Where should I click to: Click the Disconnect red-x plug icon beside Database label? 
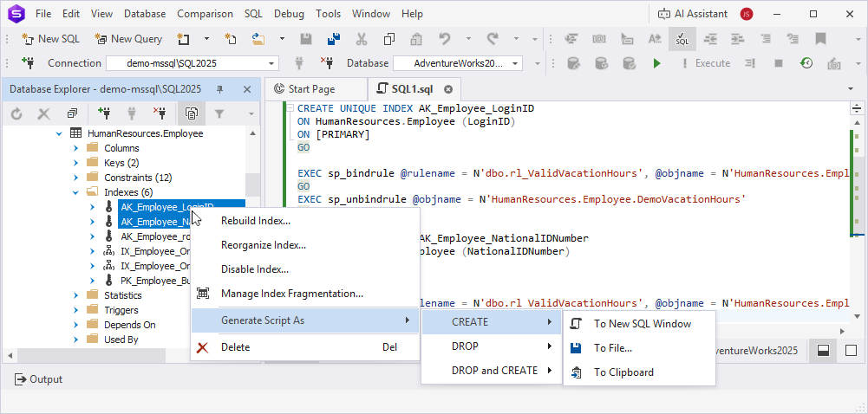[327, 63]
